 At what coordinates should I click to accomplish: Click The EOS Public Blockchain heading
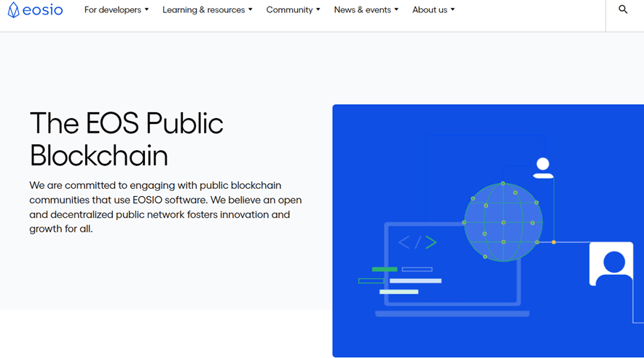127,139
